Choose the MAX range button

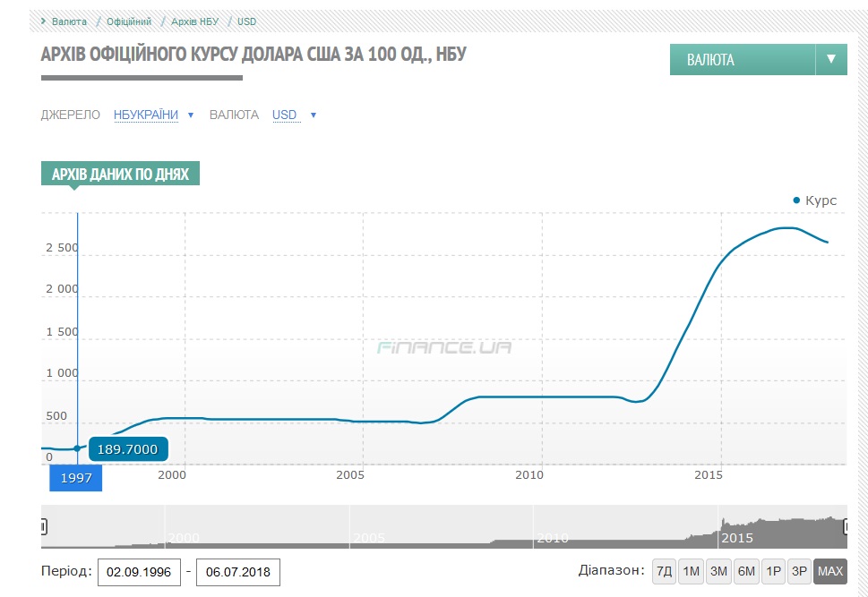pyautogui.click(x=830, y=571)
